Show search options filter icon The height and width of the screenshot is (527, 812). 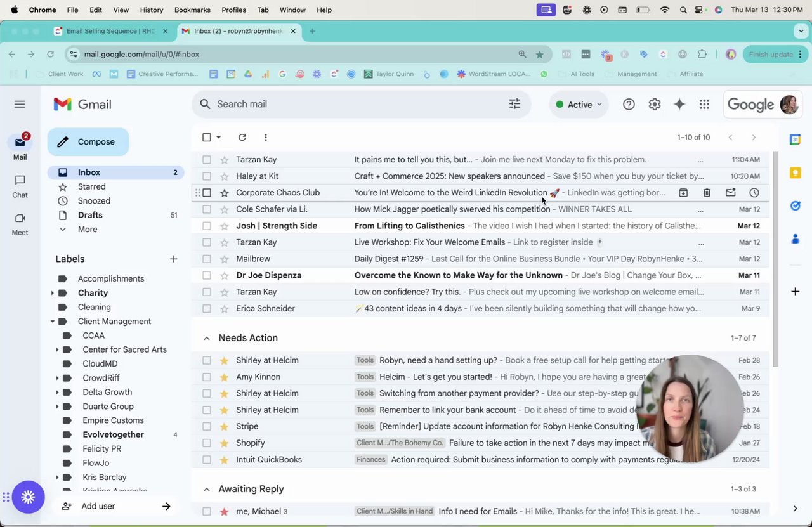pyautogui.click(x=514, y=104)
